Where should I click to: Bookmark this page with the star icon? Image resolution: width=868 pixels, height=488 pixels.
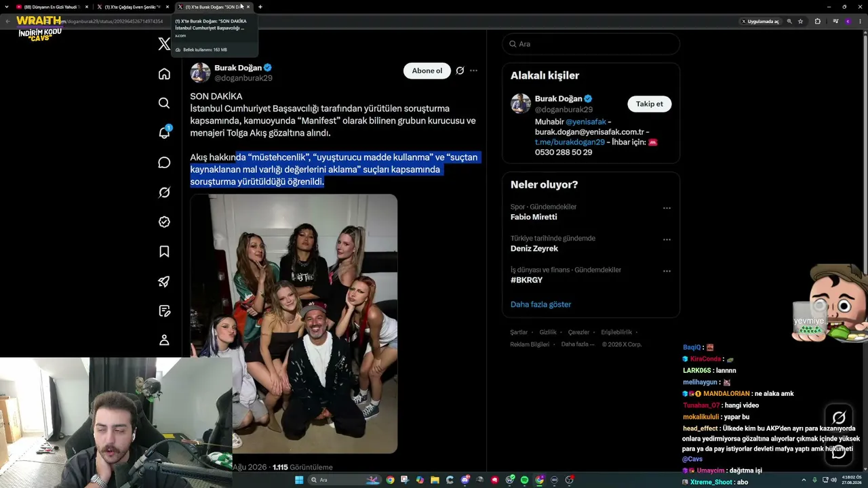coord(801,21)
